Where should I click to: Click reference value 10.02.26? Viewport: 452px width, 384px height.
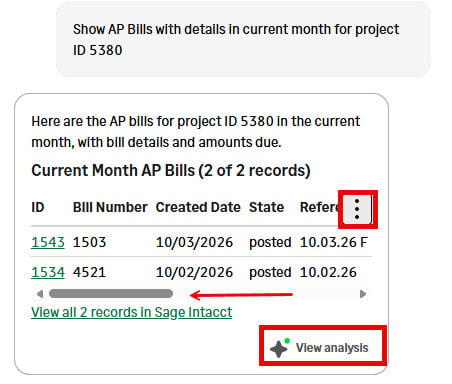coord(328,272)
